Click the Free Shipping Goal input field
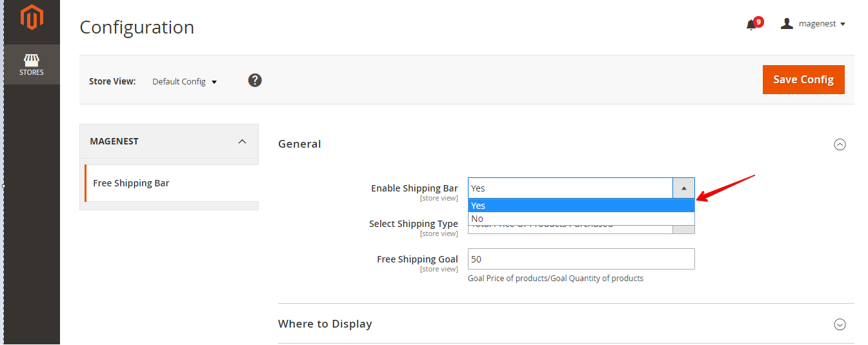The height and width of the screenshot is (345, 868). point(581,259)
